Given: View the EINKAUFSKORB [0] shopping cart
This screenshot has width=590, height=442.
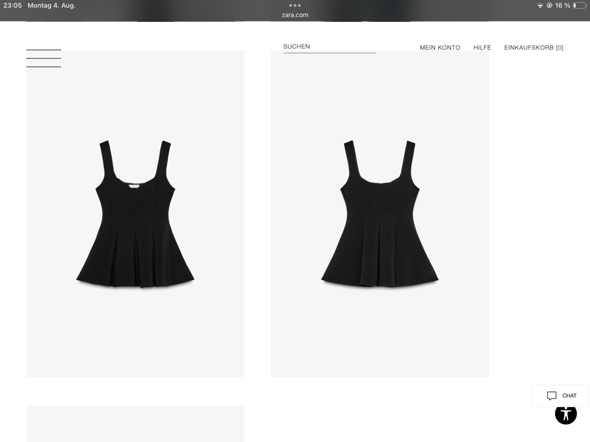Looking at the screenshot, I should tap(534, 48).
